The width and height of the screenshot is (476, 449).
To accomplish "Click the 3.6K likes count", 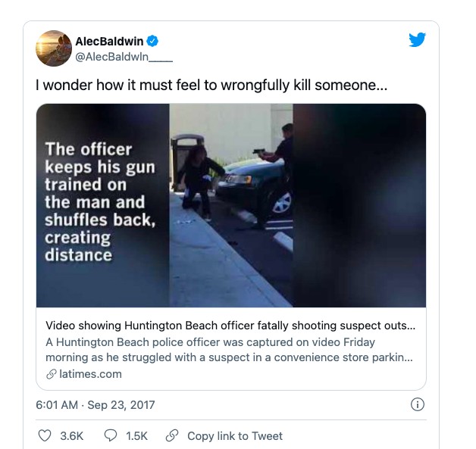I will (71, 435).
